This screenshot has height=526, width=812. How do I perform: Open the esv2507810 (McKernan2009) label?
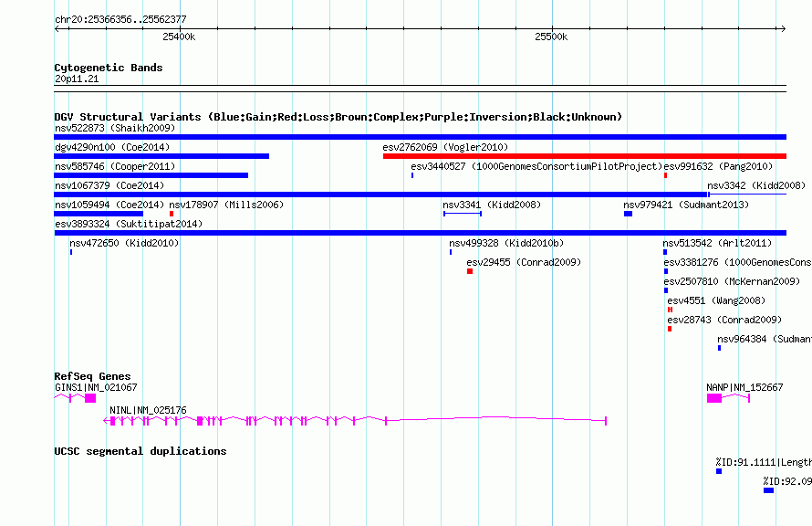coord(732,281)
